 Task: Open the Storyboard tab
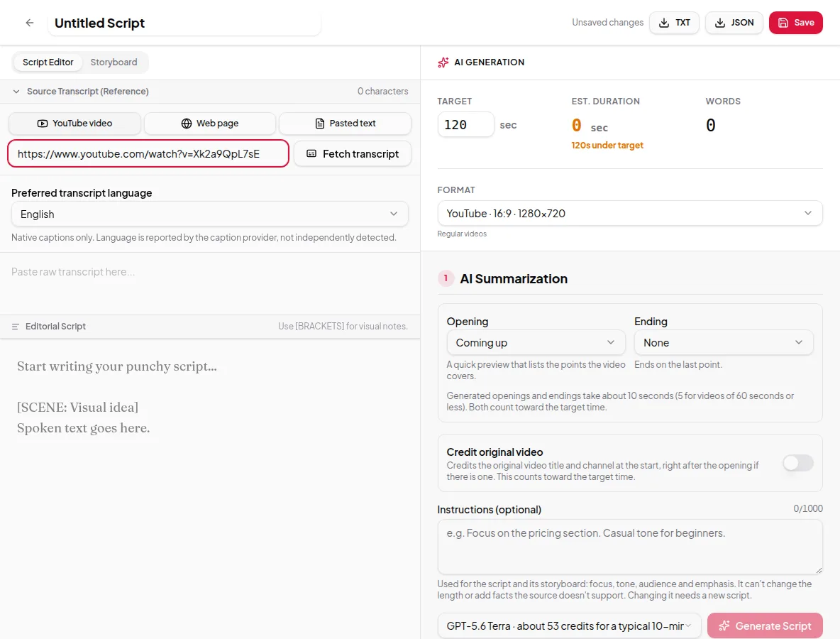pos(114,62)
